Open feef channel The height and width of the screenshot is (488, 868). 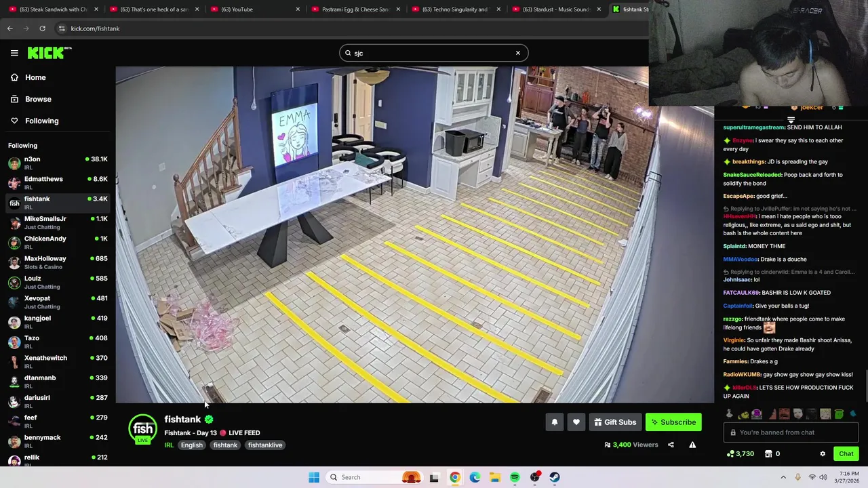[x=58, y=422]
